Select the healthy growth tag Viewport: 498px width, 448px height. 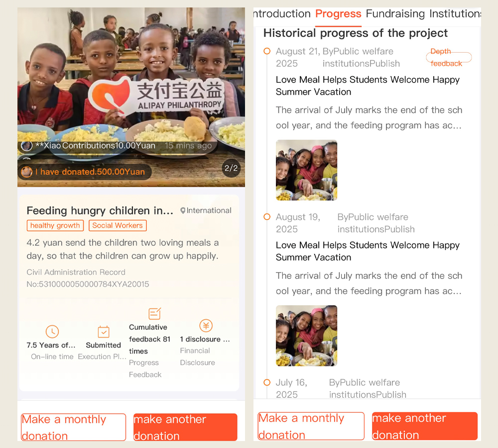(55, 225)
